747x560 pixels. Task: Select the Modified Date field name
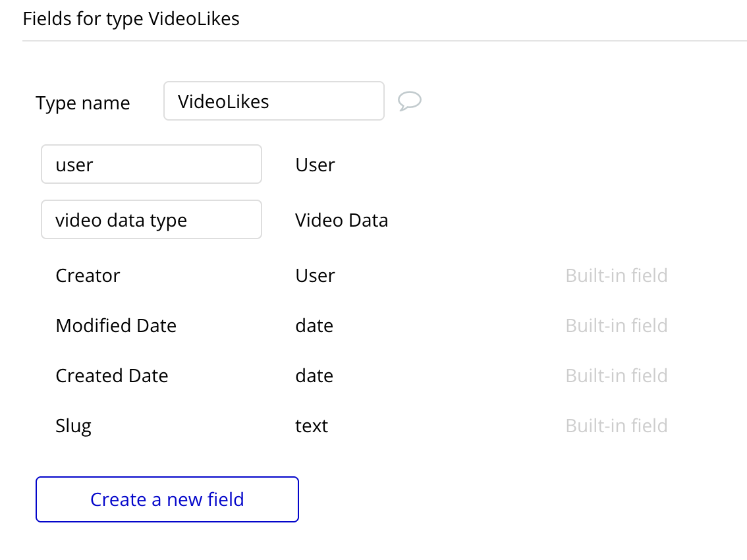pyautogui.click(x=116, y=325)
